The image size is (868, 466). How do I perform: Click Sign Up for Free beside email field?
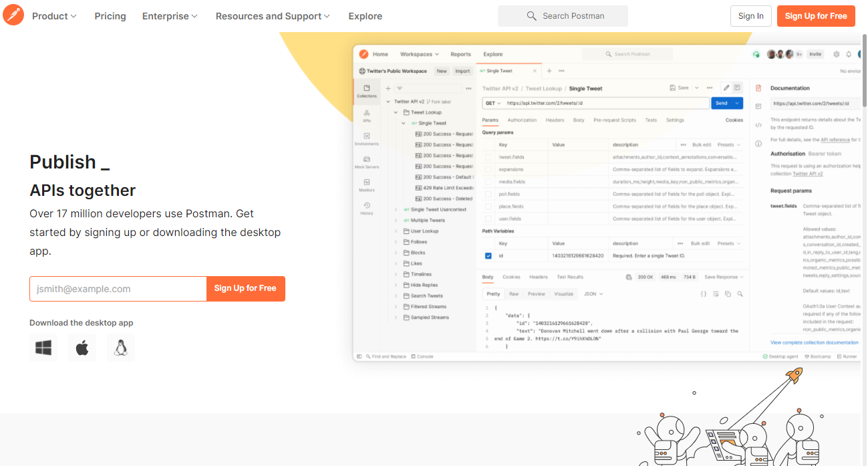tap(245, 288)
